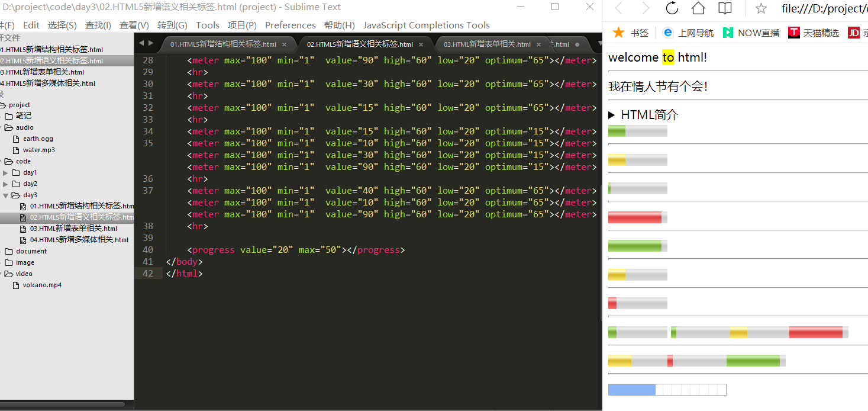This screenshot has width=868, height=411.
Task: Select the image folder
Action: pyautogui.click(x=25, y=262)
